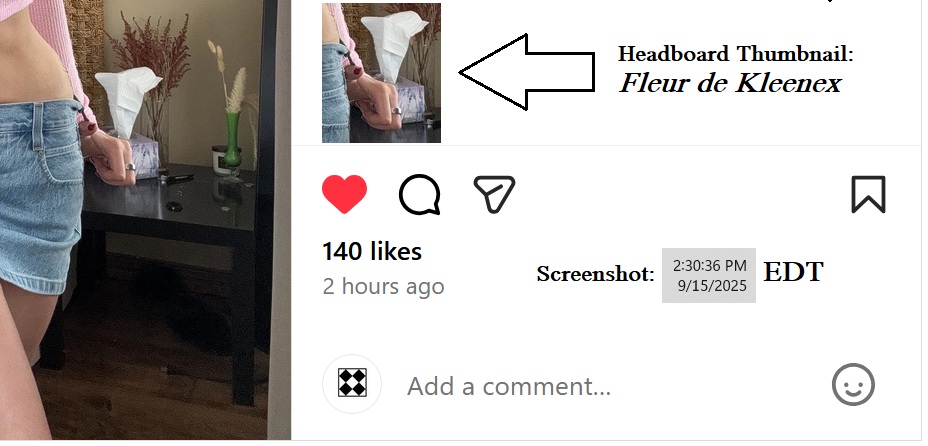Click the white tissue in the main photo
Screen dimensions: 928x446
pos(127,101)
